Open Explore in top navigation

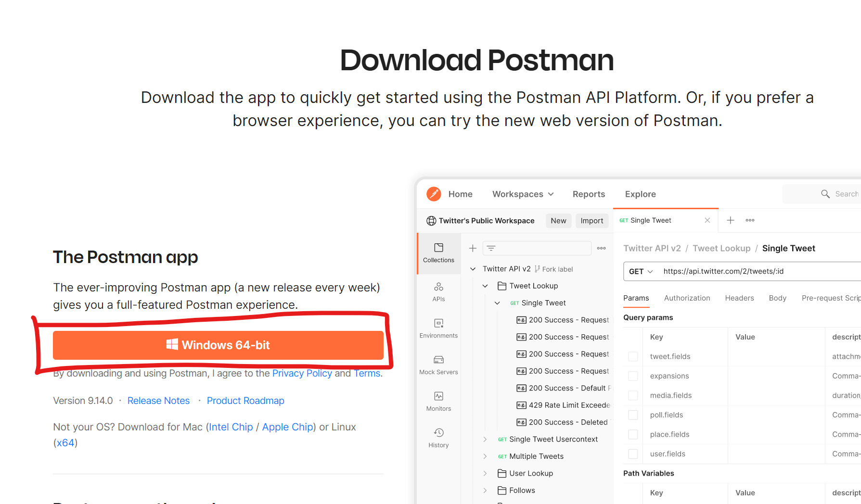640,194
